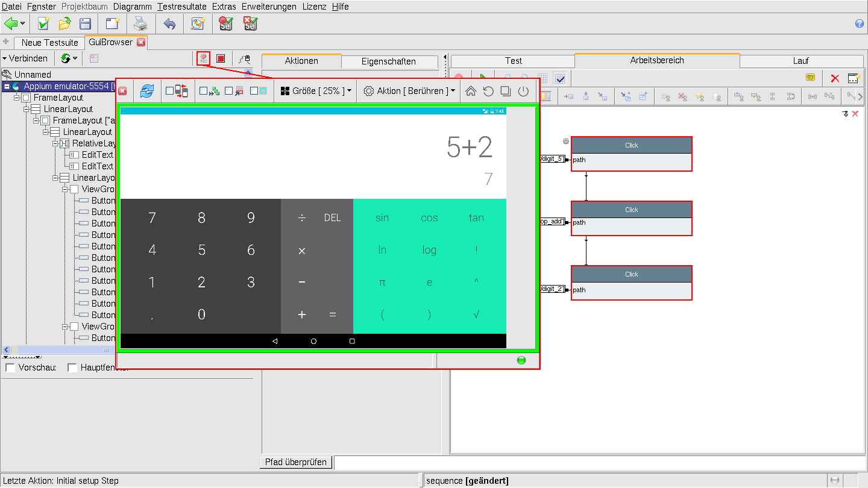Click the red X delete icon in Arbeitsbereich
The width and height of the screenshot is (868, 488).
[x=835, y=78]
